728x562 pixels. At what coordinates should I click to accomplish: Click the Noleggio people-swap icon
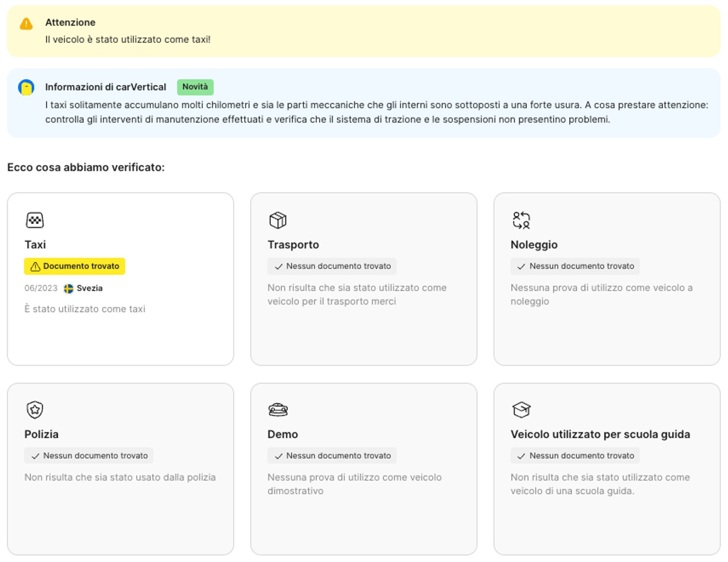521,220
